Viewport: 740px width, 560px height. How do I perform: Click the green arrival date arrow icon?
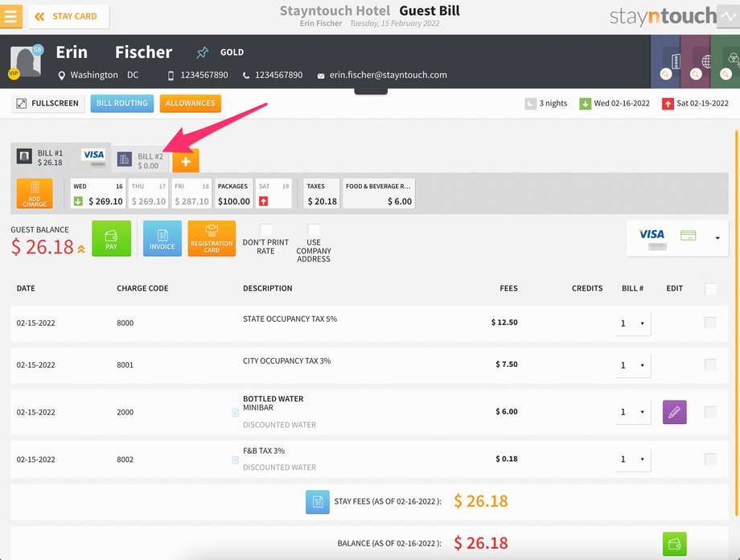click(586, 104)
